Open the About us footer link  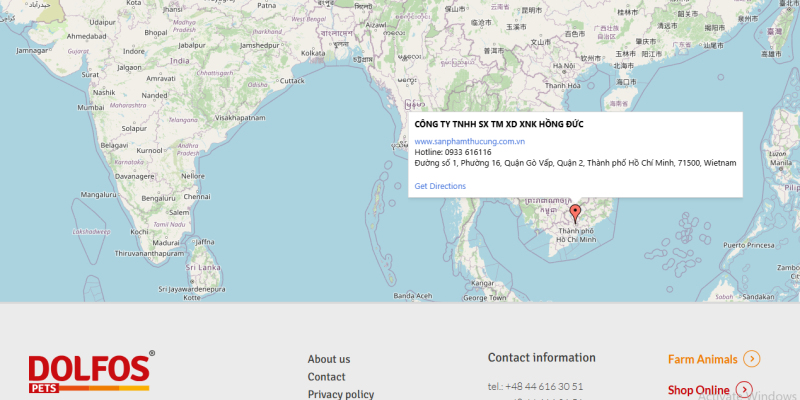tap(328, 359)
